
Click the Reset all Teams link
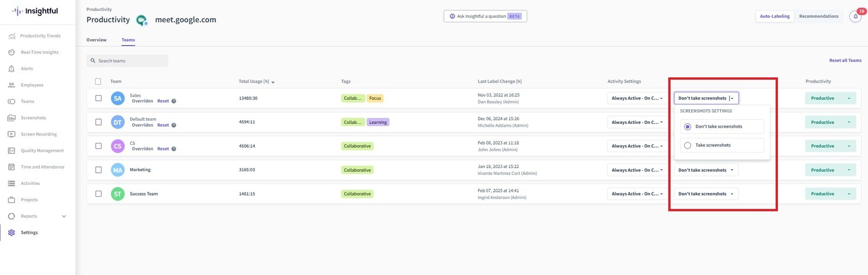845,60
